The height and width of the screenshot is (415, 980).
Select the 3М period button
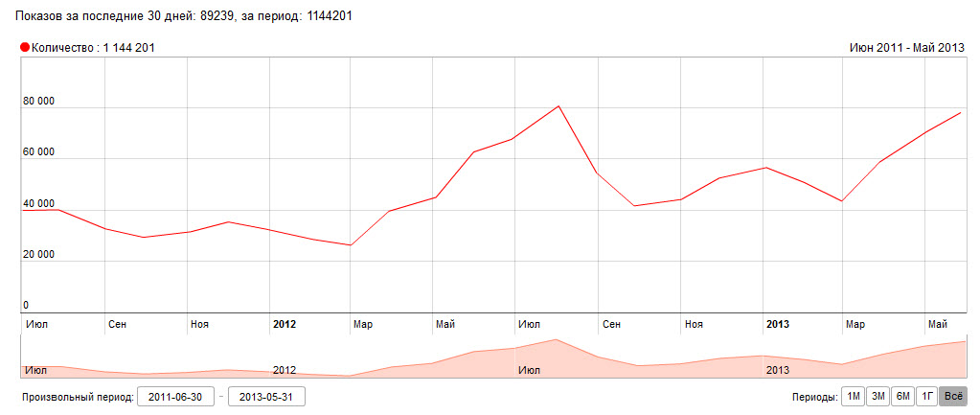tap(877, 396)
